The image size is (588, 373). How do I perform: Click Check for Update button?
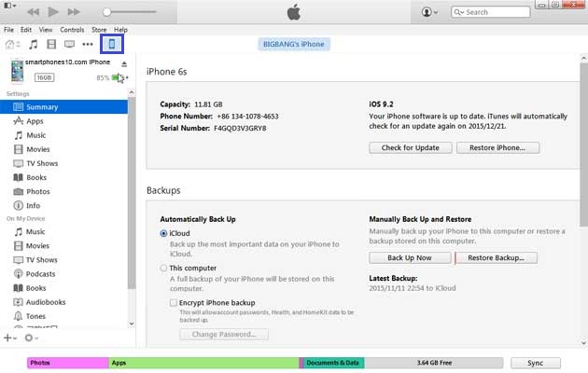pos(411,147)
